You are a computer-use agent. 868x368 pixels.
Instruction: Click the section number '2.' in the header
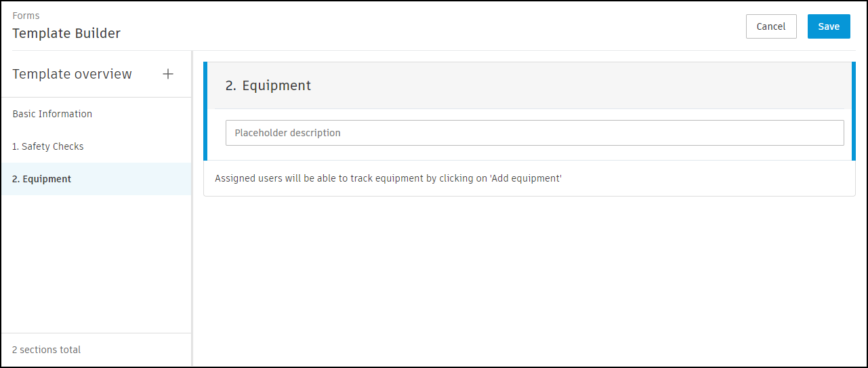(x=230, y=85)
